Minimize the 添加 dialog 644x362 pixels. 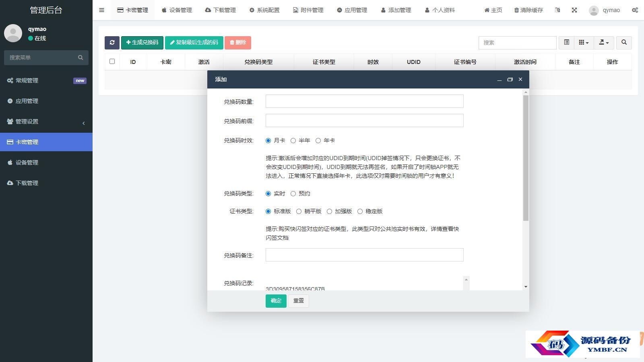(500, 80)
